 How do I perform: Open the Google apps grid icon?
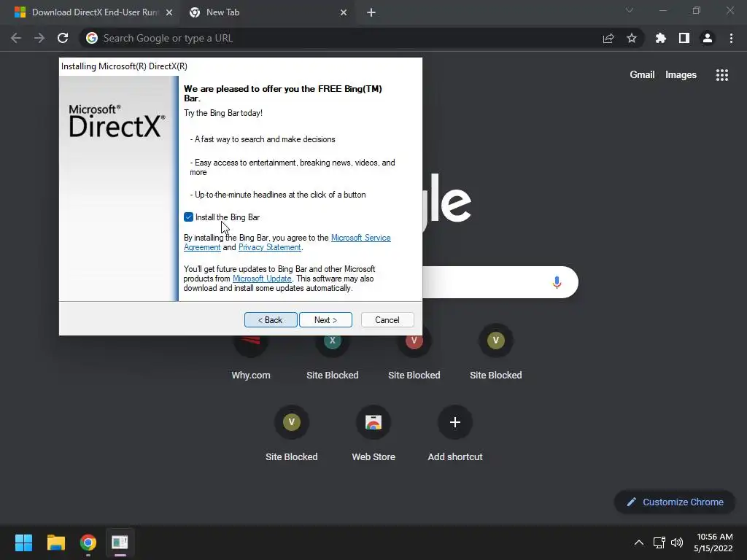[x=722, y=75]
